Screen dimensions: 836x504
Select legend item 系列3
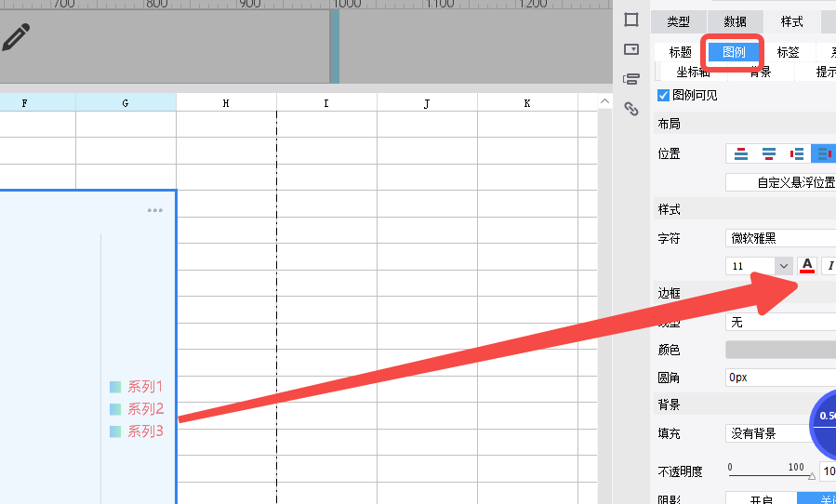(x=137, y=431)
